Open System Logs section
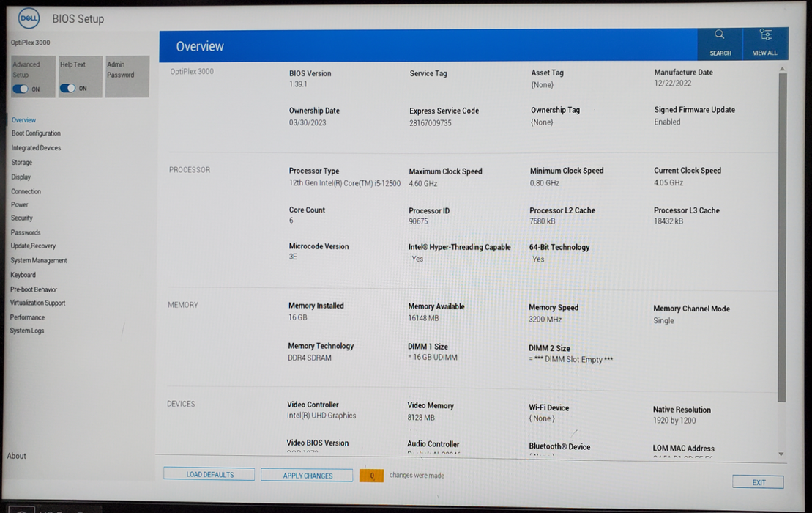Image resolution: width=812 pixels, height=513 pixels. 27,331
